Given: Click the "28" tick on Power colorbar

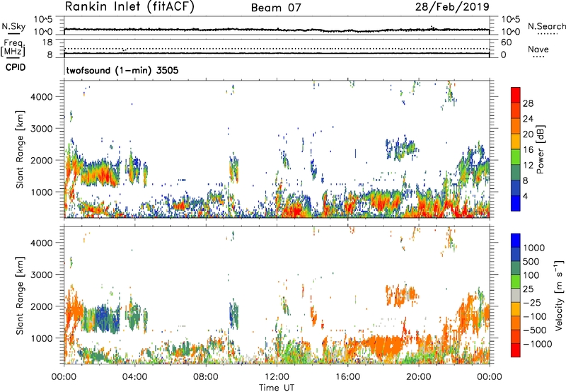Looking at the screenshot, I should point(528,103).
